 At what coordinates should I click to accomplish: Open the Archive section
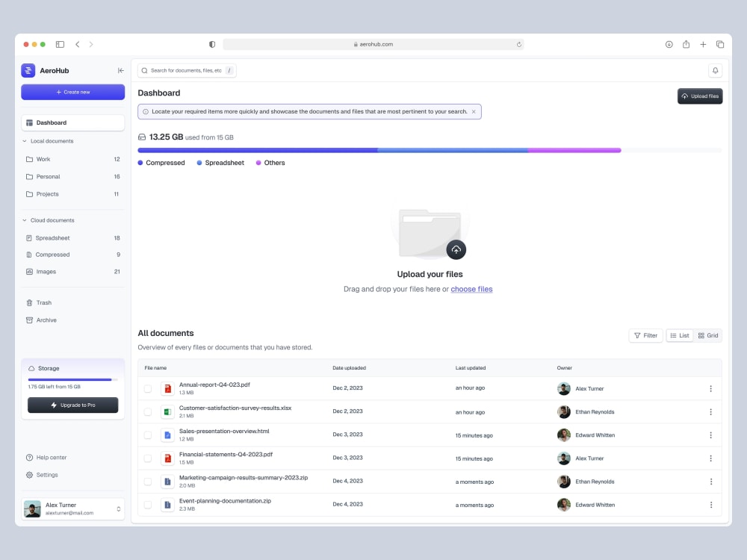[x=45, y=320]
